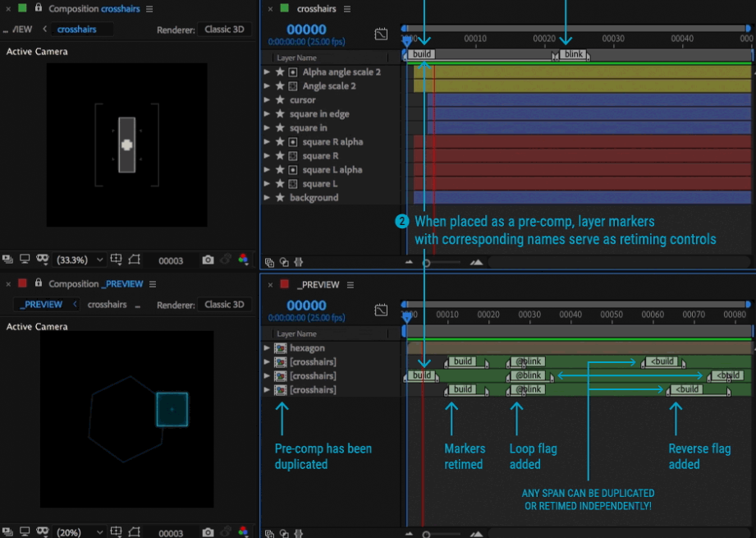Expand the square in edge layer
Viewport: 756px width, 538px height.
pyautogui.click(x=267, y=114)
